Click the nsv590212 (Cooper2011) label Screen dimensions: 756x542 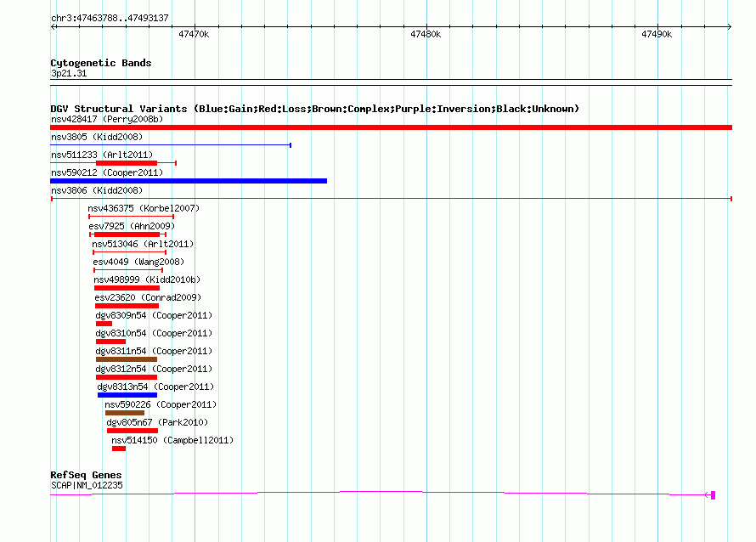click(x=107, y=172)
